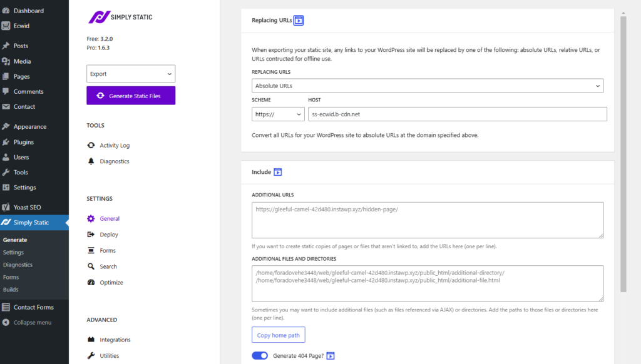641x364 pixels.
Task: Click the Activity Log refresh icon
Action: (x=91, y=145)
